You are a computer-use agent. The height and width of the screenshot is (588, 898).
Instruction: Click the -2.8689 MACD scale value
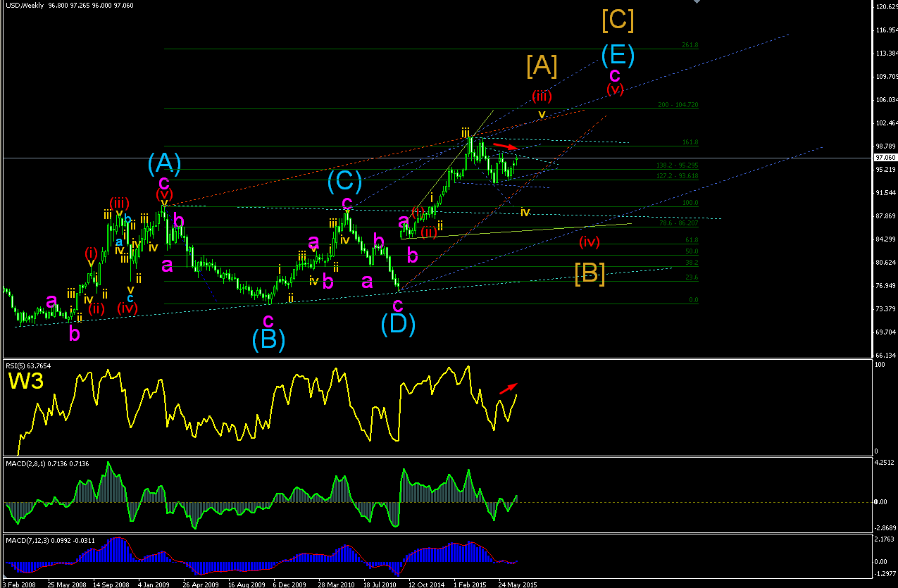(885, 527)
